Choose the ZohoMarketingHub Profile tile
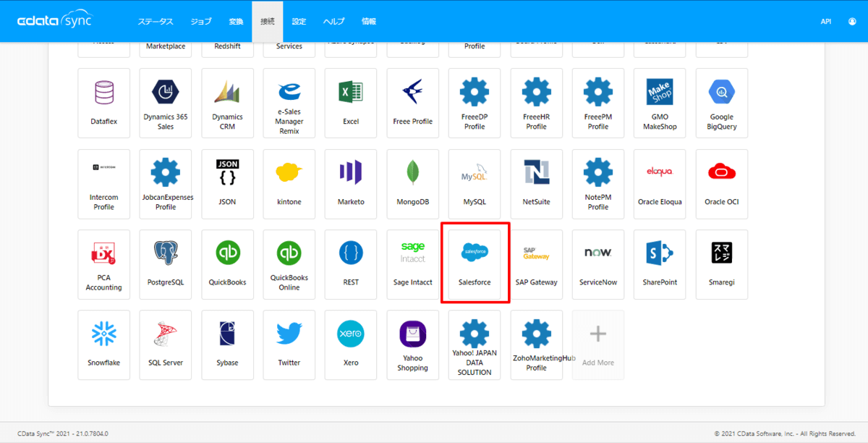The image size is (868, 443). (537, 345)
